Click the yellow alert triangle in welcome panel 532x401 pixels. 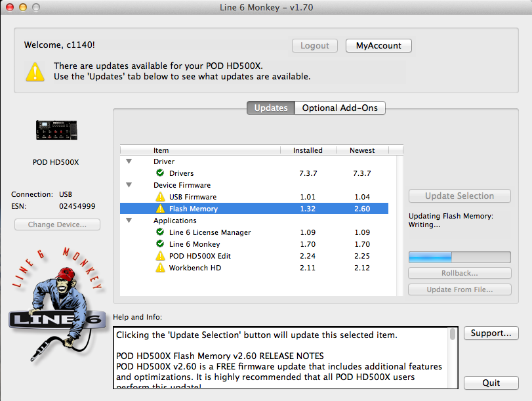pos(35,72)
